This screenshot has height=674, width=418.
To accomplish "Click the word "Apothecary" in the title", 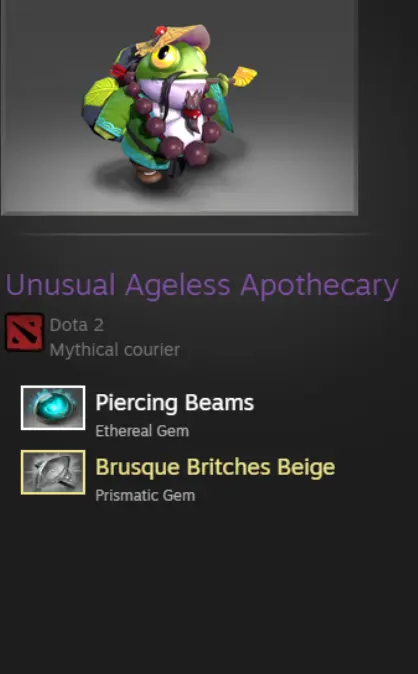I will (x=320, y=286).
